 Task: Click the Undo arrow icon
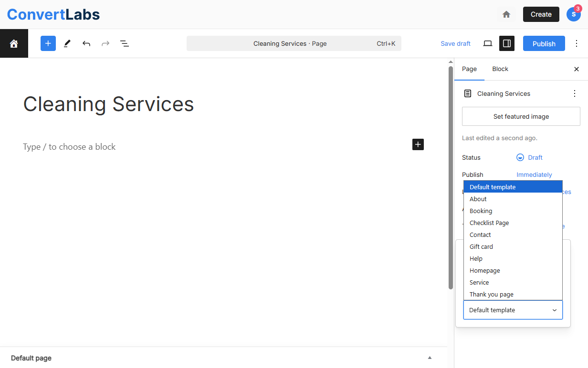[86, 43]
